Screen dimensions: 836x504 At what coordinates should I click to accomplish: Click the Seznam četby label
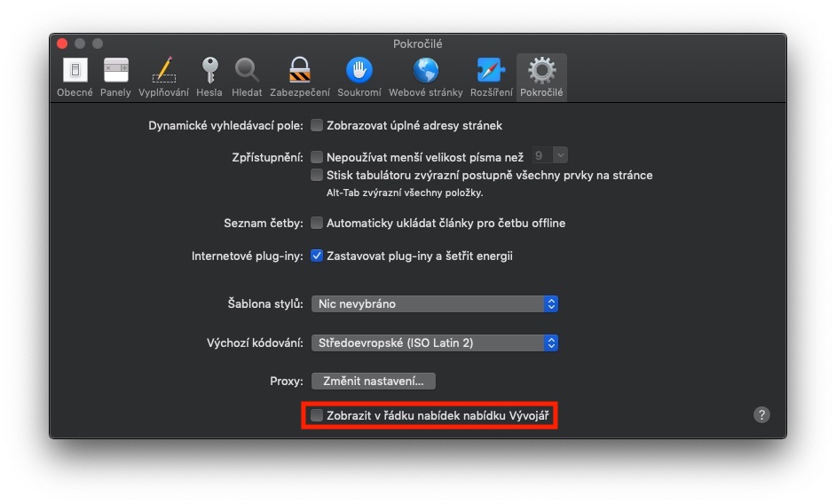[264, 224]
